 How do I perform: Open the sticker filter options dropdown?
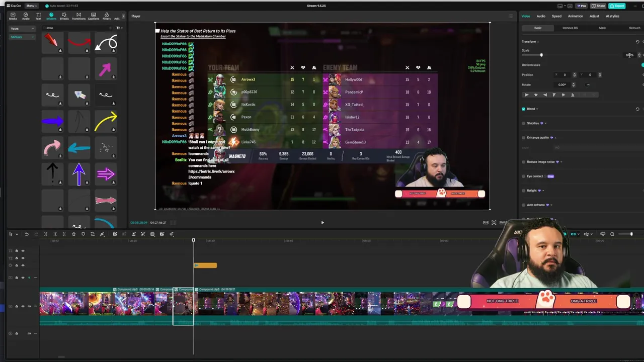coord(119,28)
